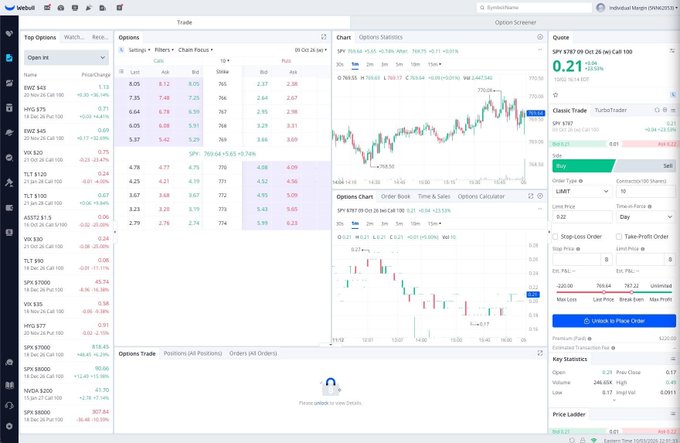Click the Contracts quantity field showing 10
Image resolution: width=680 pixels, height=443 pixels.
(x=646, y=191)
